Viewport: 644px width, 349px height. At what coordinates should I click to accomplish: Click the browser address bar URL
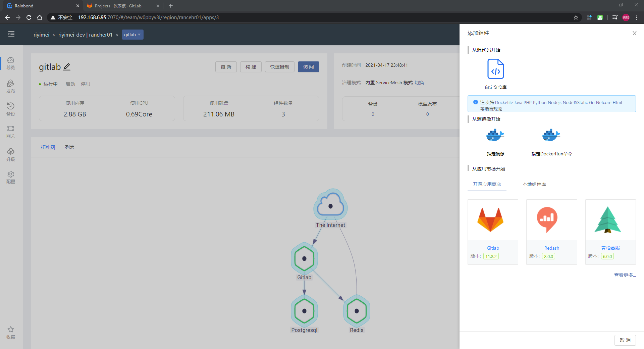(149, 17)
